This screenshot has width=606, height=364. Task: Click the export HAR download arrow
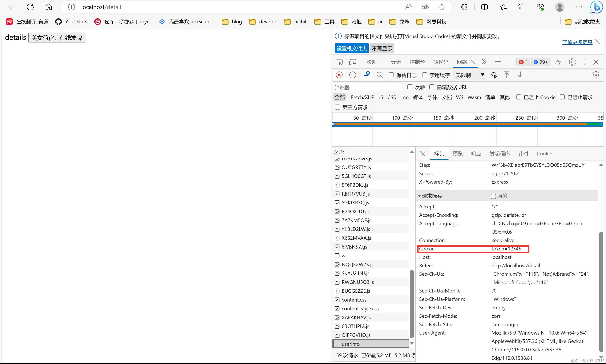click(x=520, y=75)
